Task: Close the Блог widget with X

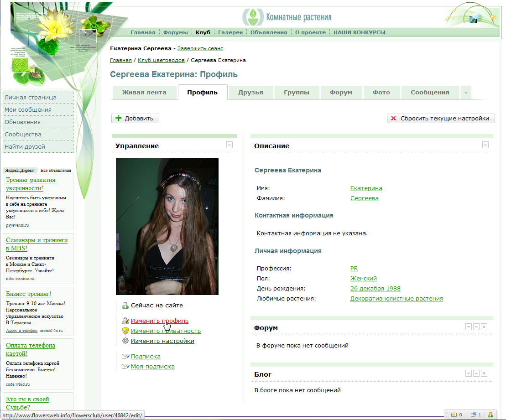Action: click(484, 373)
